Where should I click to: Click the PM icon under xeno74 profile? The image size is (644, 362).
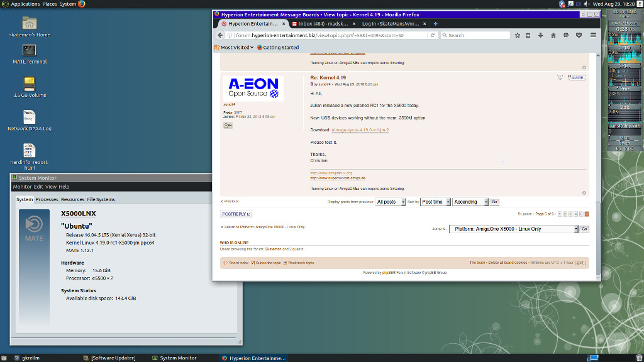click(228, 125)
